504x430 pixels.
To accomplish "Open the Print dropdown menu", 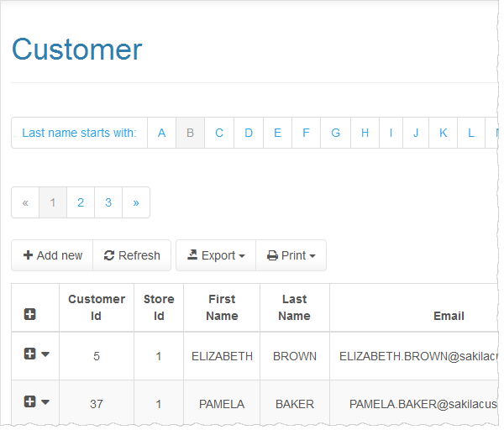I will 291,255.
